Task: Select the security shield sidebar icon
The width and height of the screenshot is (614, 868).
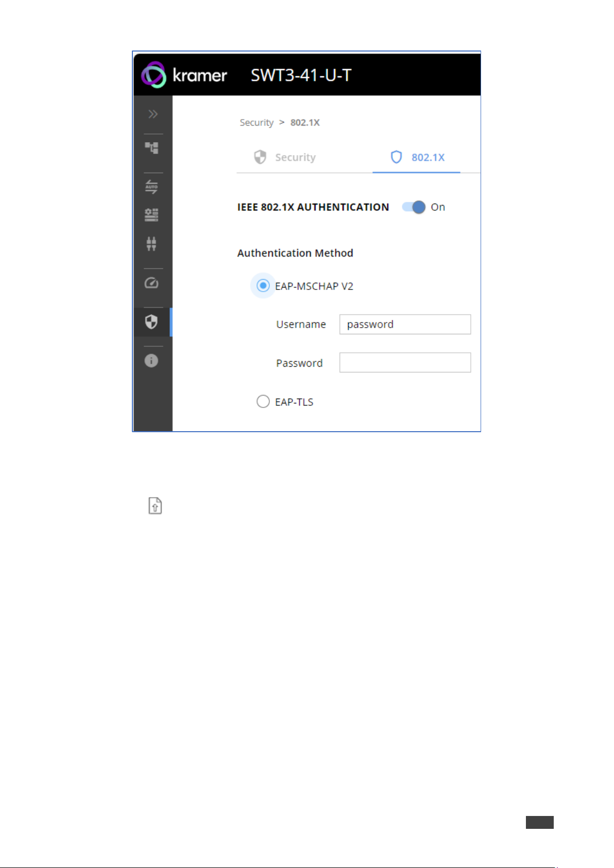Action: 151,322
